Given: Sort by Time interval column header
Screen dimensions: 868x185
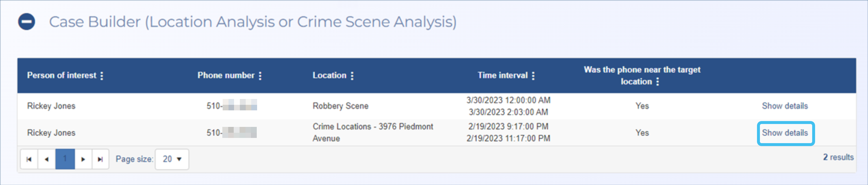Looking at the screenshot, I should point(502,76).
